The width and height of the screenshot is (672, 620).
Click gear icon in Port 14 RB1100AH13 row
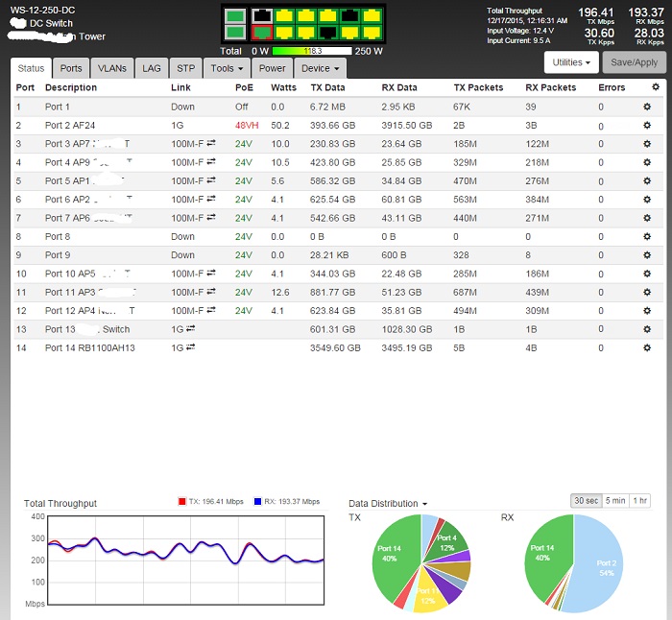pyautogui.click(x=647, y=347)
